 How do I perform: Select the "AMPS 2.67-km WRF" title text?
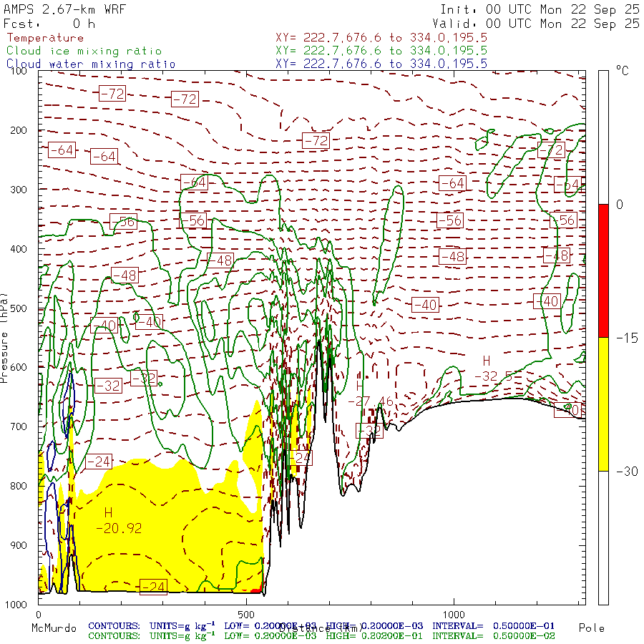tap(64, 9)
